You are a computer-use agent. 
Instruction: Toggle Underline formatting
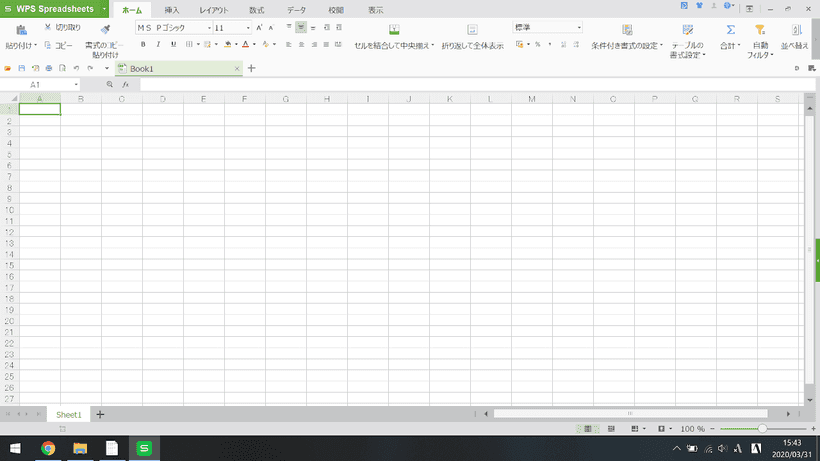click(173, 44)
